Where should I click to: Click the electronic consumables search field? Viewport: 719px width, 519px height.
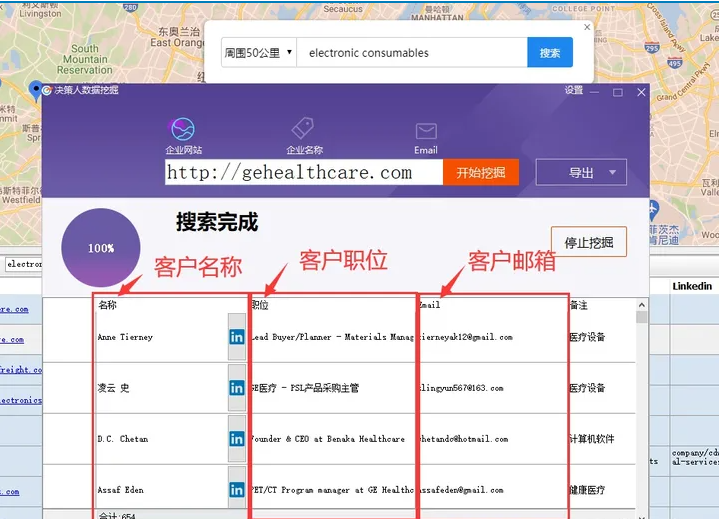pyautogui.click(x=412, y=53)
